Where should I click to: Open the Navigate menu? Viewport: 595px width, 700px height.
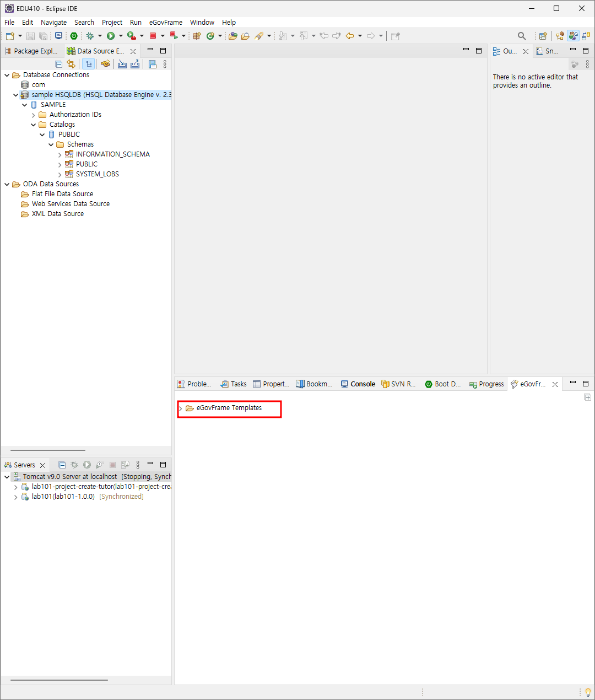tap(53, 23)
